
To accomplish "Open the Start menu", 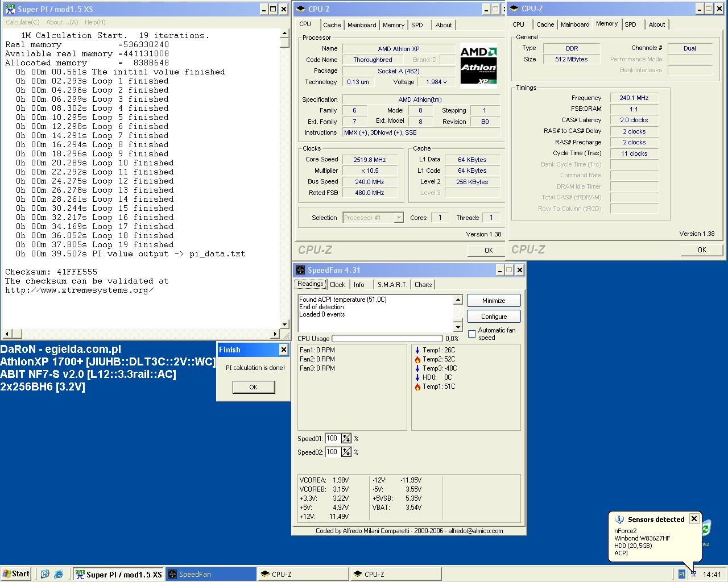I will (x=16, y=574).
